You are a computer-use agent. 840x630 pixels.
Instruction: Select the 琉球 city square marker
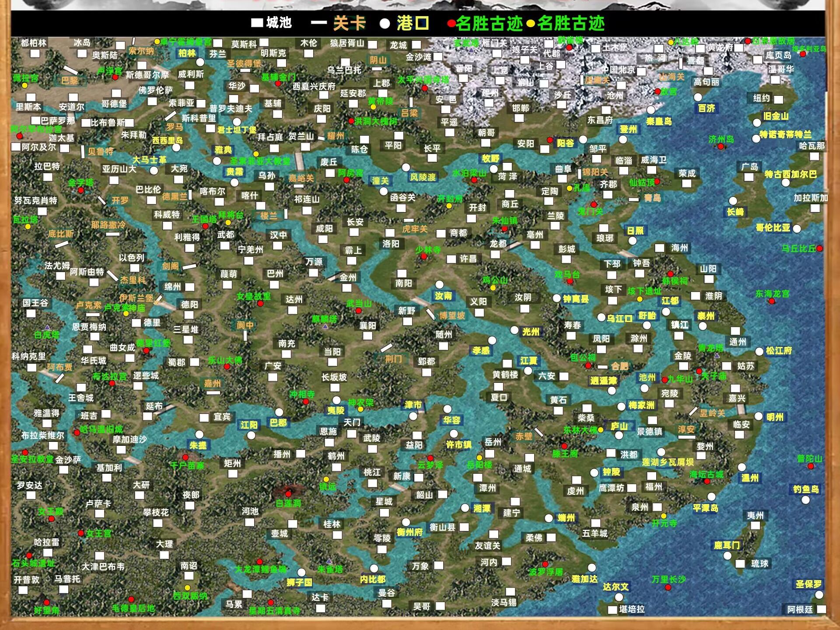(x=740, y=564)
